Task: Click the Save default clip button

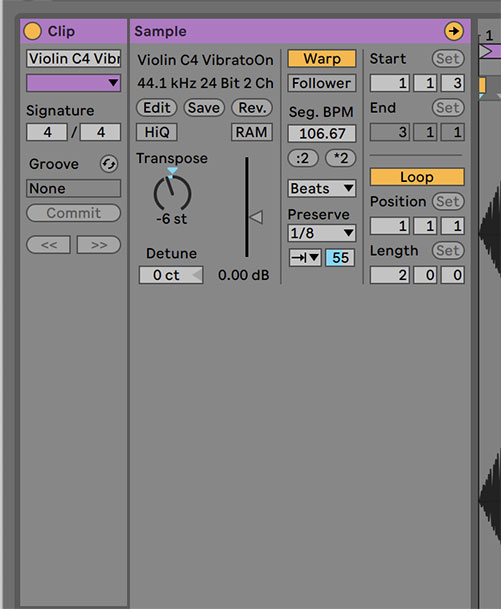Action: click(204, 108)
